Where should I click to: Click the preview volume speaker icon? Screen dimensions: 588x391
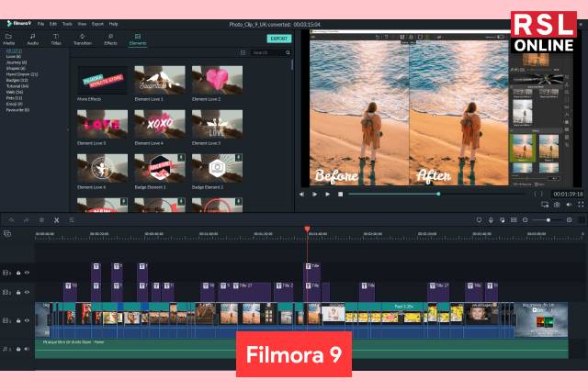tap(569, 205)
